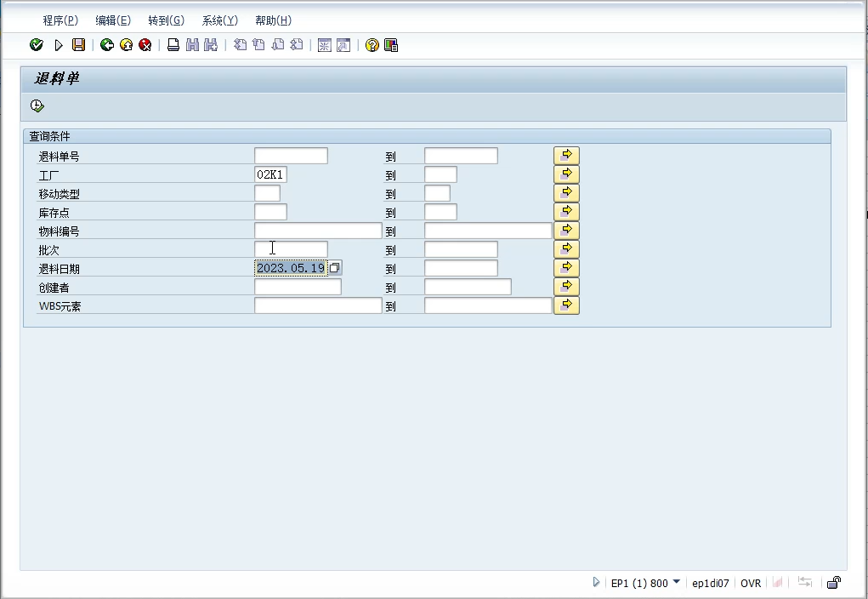The width and height of the screenshot is (868, 599).
Task: Click the Save diskette icon
Action: pos(78,45)
